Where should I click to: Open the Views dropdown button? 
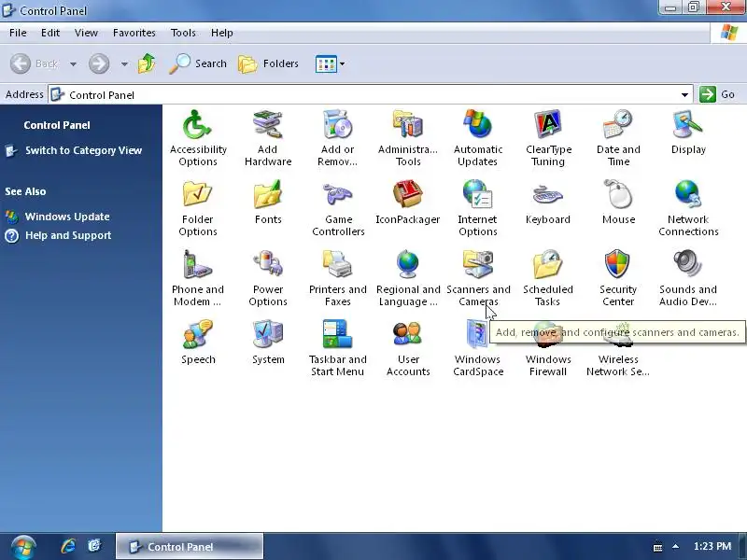[330, 63]
